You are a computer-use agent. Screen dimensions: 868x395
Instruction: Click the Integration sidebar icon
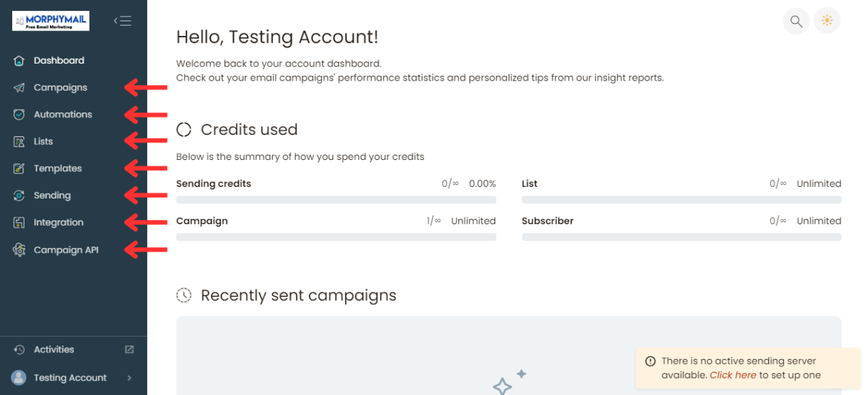click(x=18, y=222)
